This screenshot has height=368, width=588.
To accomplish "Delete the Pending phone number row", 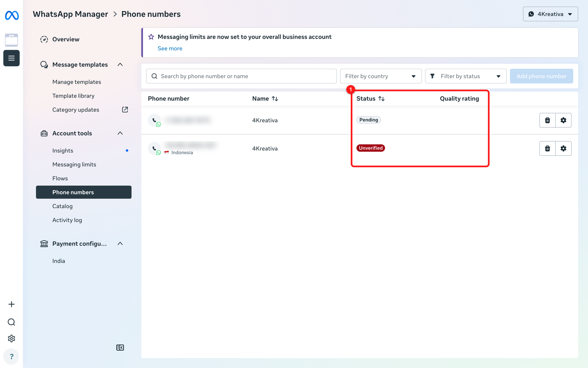I will coord(547,120).
